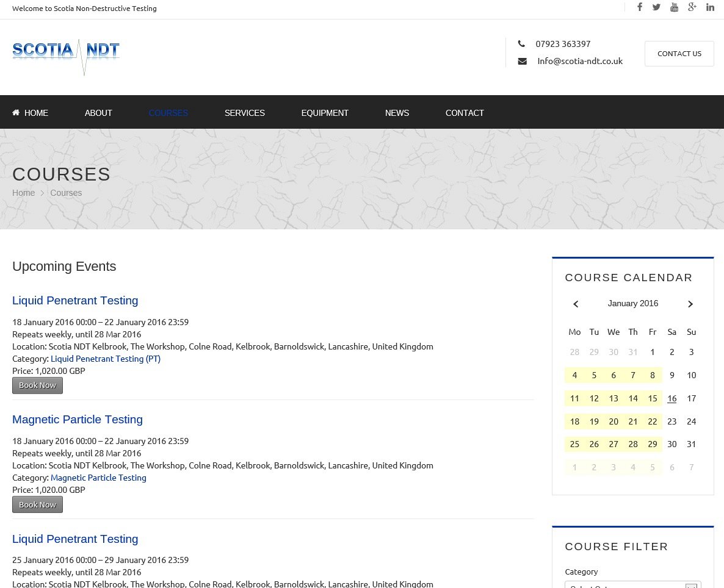Open the Equipment menu item
Viewport: 724px width, 588px height.
pos(325,113)
